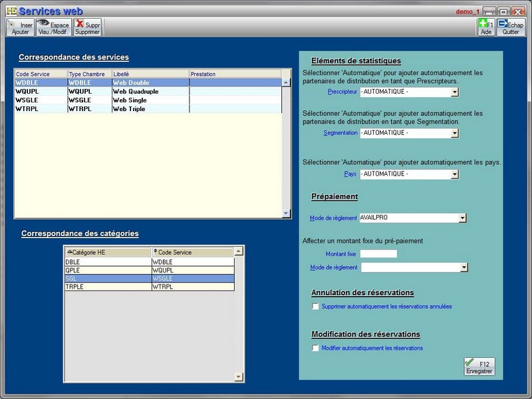Image resolution: width=532 pixels, height=399 pixels.
Task: Enable Supprimer automatiquement les réservations annulées
Action: point(316,307)
